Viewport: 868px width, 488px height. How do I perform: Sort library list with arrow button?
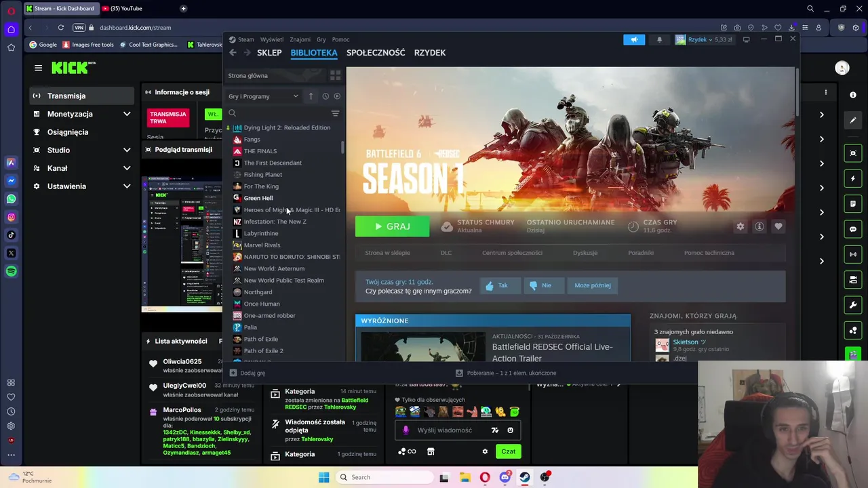311,96
